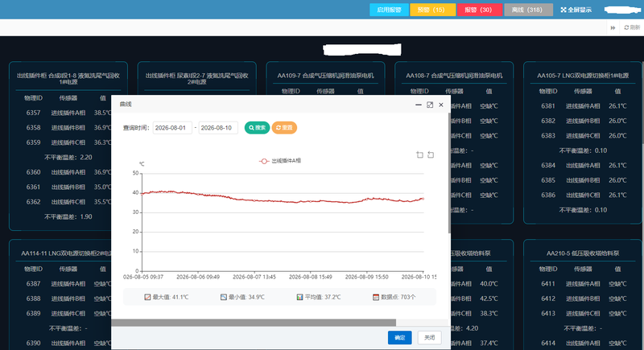644x350 pixels.
Task: Maximize the 曲线 dialog
Action: (x=430, y=105)
